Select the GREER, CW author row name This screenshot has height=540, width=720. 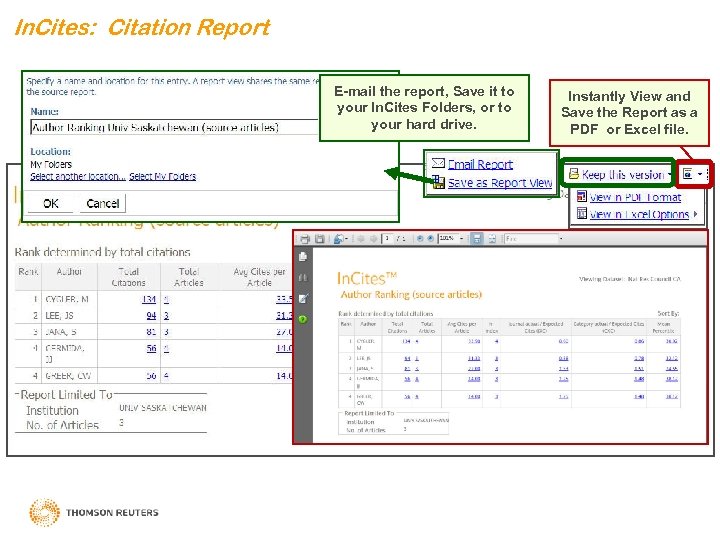pos(68,376)
